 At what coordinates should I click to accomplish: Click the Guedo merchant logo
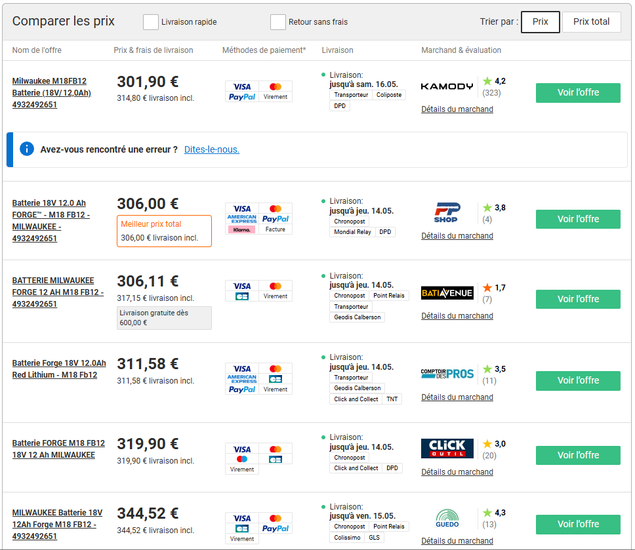(447, 519)
